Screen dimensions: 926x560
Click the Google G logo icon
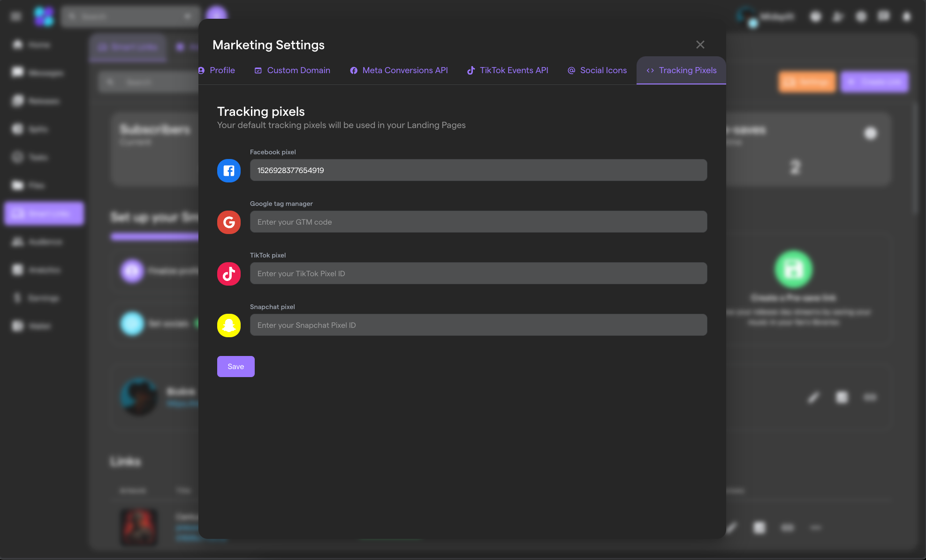point(229,222)
